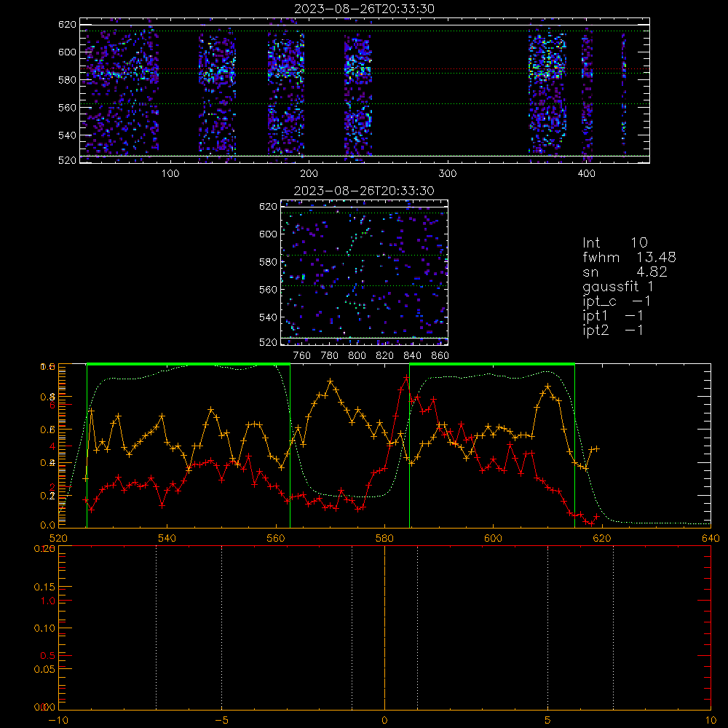
Task: Click x-axis label -10 of the bottom plot
Action: click(x=58, y=721)
